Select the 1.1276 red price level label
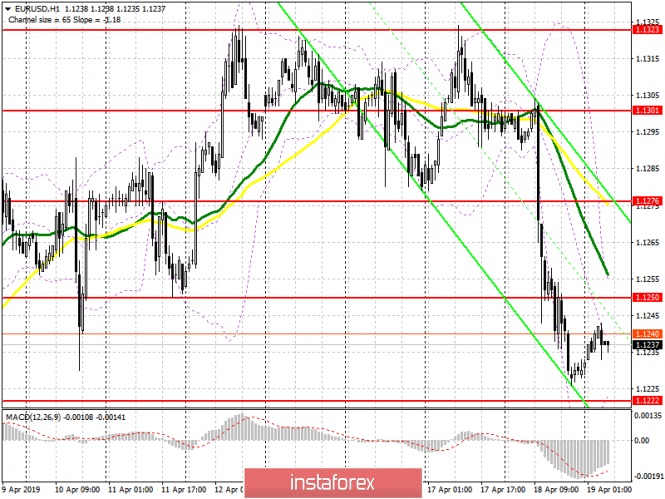 pyautogui.click(x=647, y=201)
